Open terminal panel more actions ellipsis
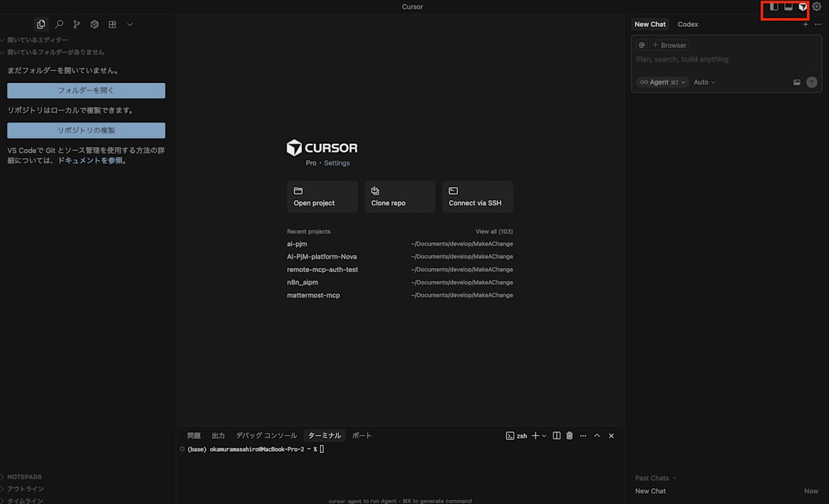The width and height of the screenshot is (829, 504). point(583,436)
